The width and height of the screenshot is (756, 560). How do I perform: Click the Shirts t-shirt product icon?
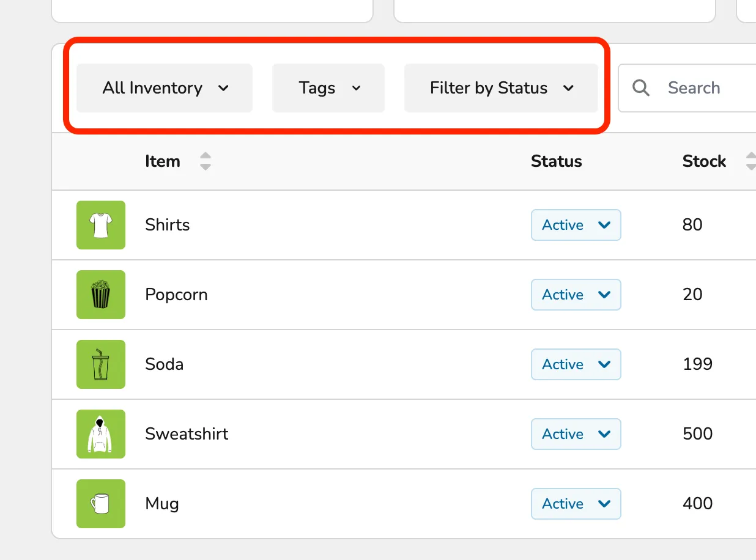tap(101, 225)
